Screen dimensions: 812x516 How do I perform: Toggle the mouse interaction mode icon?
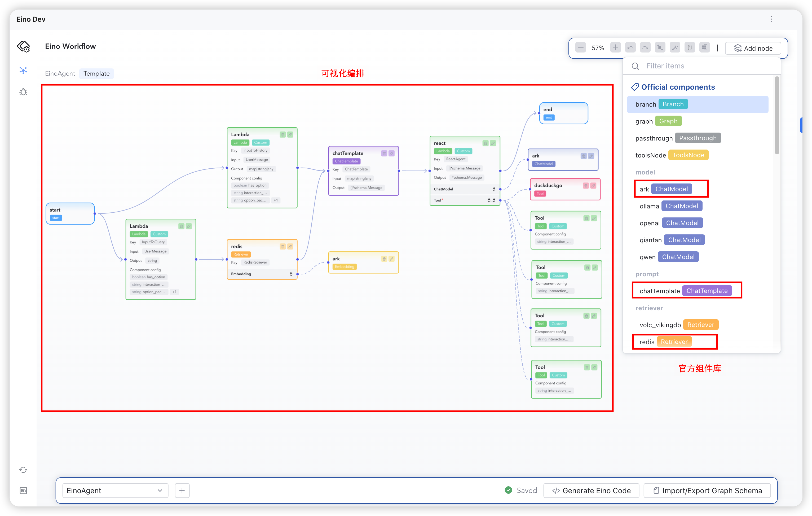690,47
